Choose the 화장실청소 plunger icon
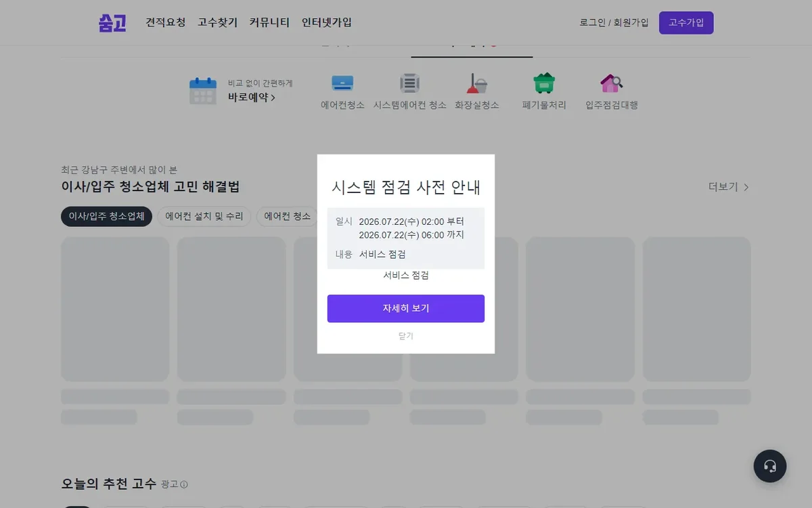 tap(477, 83)
